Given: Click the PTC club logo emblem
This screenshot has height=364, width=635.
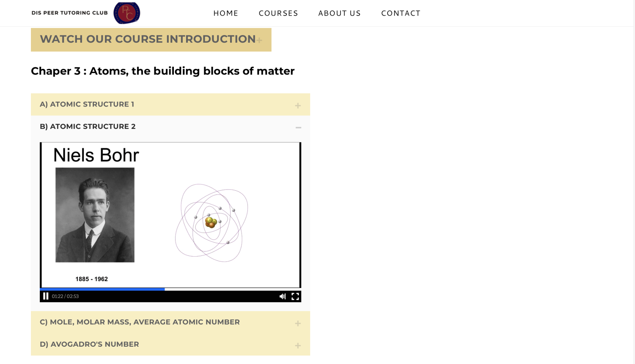Looking at the screenshot, I should pos(127,13).
